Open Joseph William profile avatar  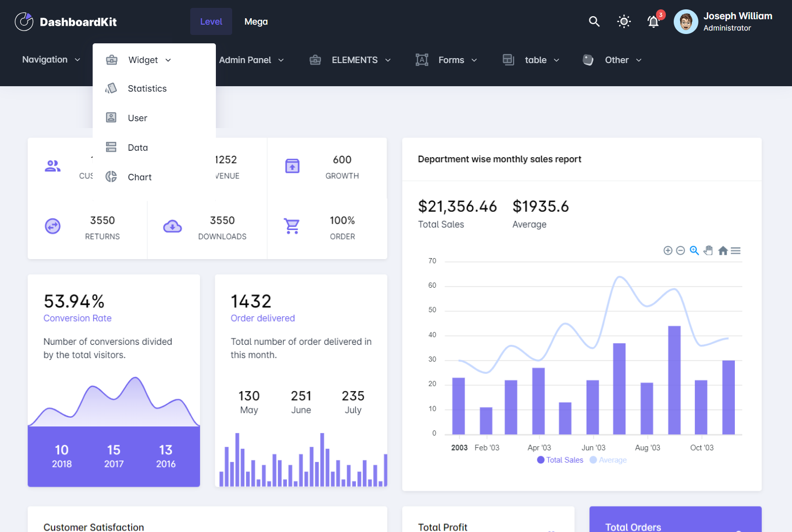686,22
